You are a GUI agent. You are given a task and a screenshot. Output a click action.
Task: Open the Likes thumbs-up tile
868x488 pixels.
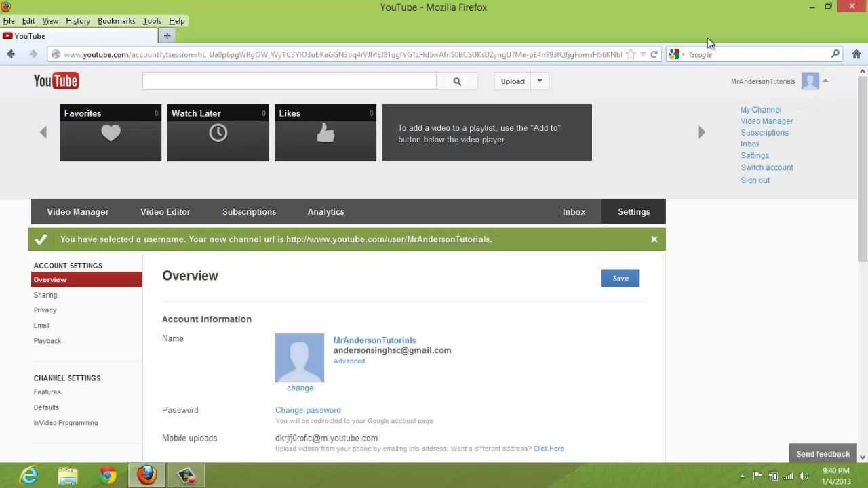(325, 133)
